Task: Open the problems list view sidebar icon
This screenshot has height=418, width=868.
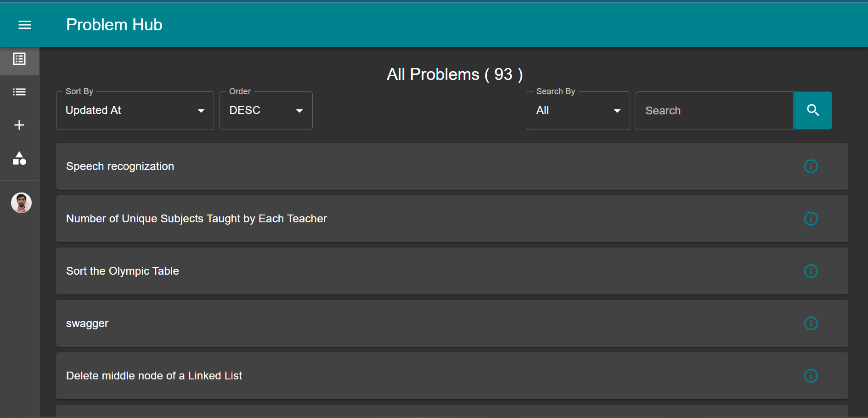Action: coord(19,59)
